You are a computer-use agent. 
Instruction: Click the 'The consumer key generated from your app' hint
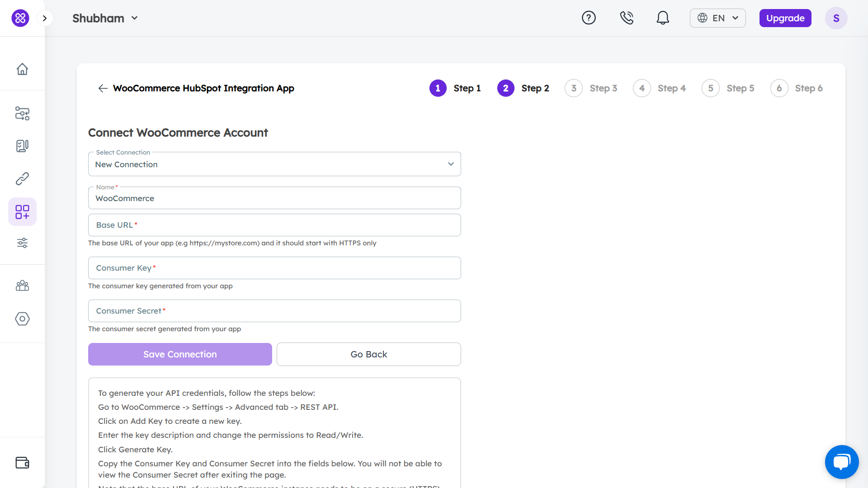point(160,286)
